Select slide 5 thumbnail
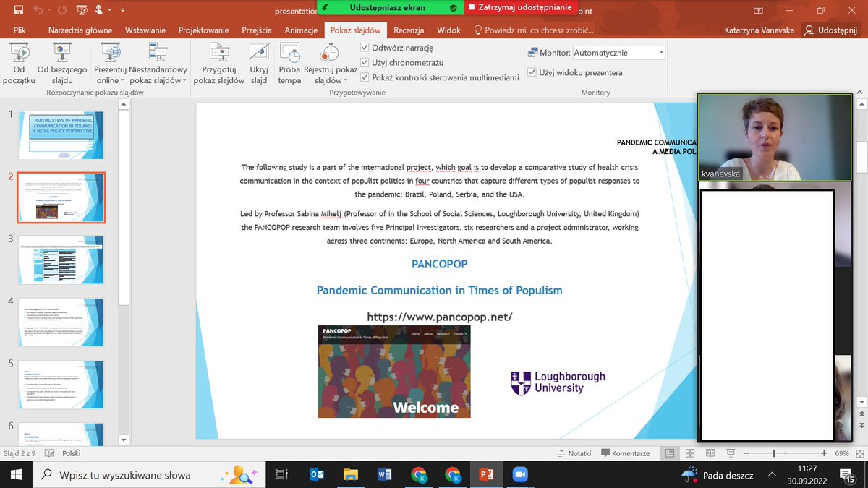The image size is (868, 488). pyautogui.click(x=61, y=384)
